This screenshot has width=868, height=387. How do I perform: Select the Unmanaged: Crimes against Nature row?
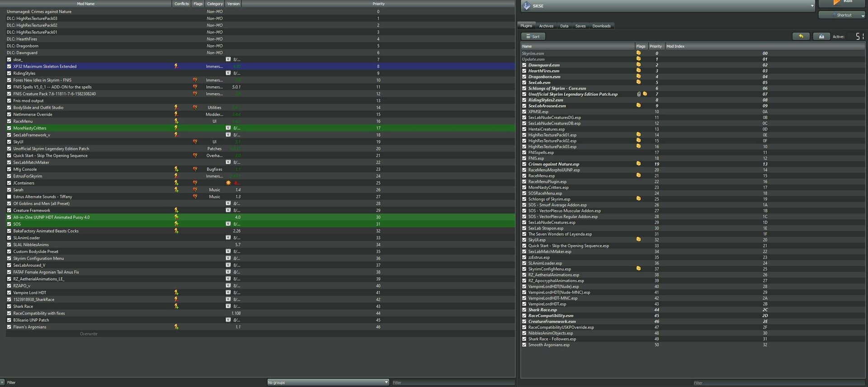260,11
